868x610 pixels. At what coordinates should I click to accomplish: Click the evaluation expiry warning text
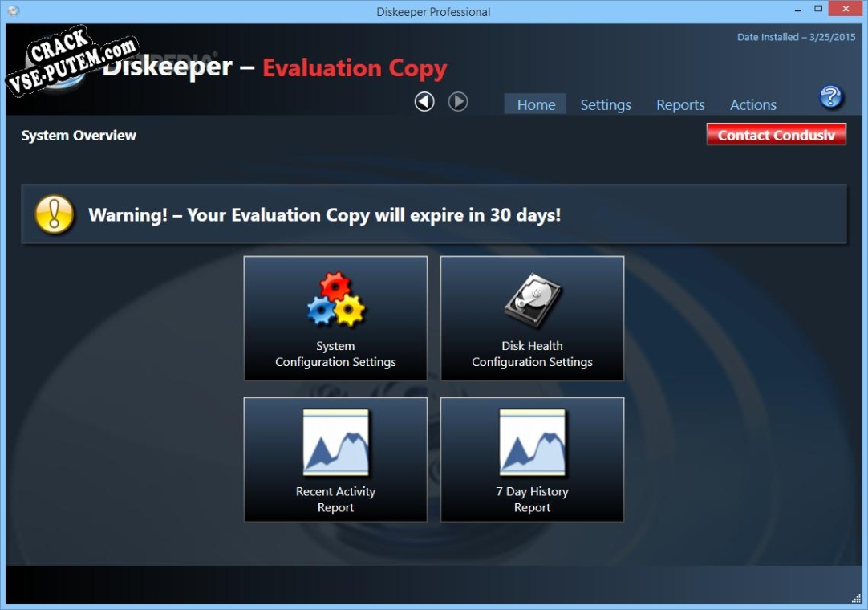pyautogui.click(x=324, y=215)
